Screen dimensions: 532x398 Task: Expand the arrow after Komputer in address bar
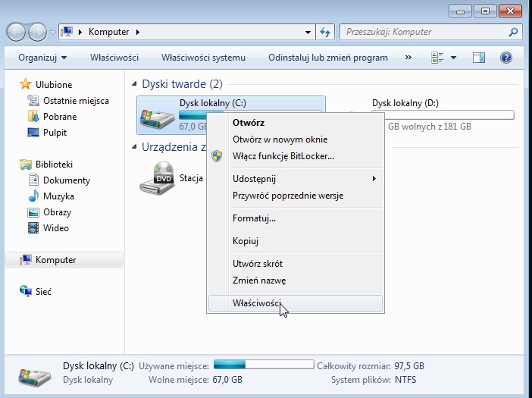pyautogui.click(x=138, y=33)
